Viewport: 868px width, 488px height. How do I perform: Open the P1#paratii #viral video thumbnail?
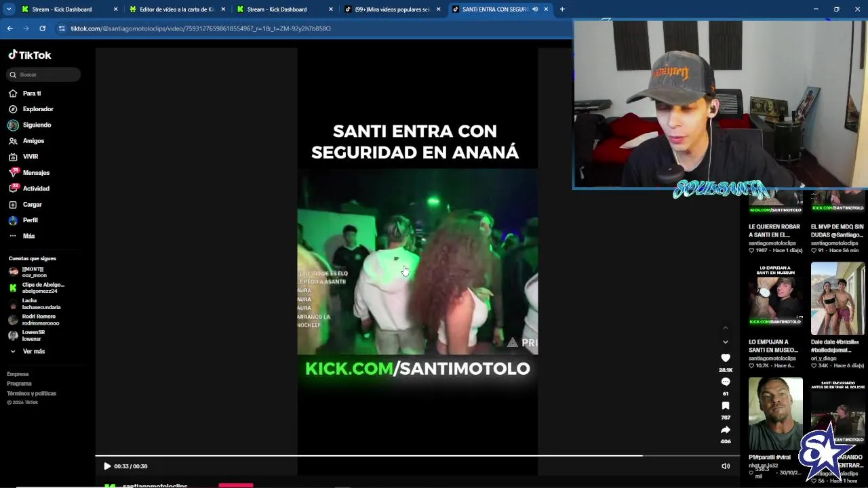coord(775,413)
